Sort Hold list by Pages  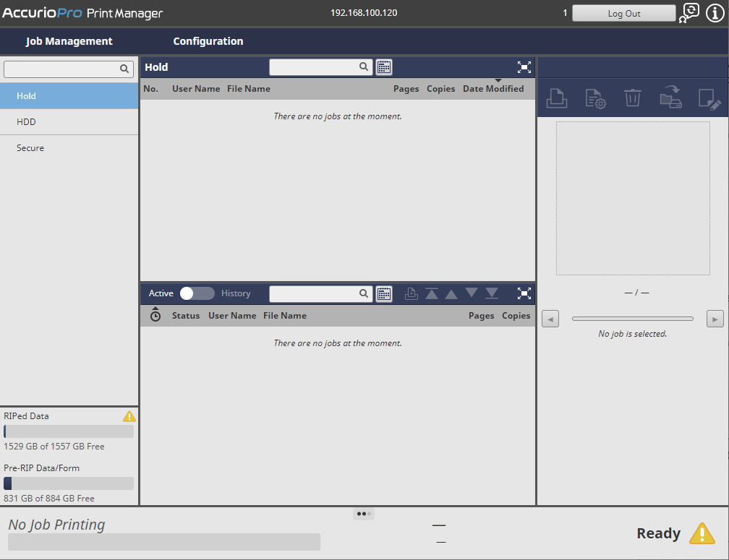click(406, 89)
